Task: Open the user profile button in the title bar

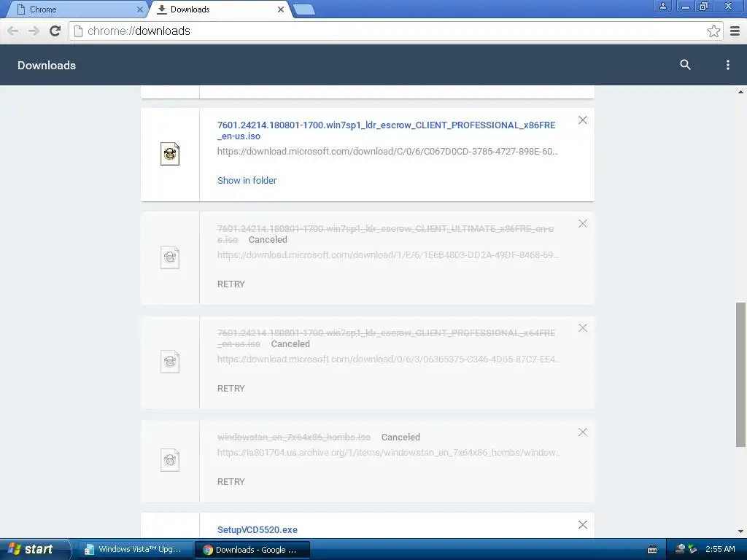Action: [x=662, y=6]
